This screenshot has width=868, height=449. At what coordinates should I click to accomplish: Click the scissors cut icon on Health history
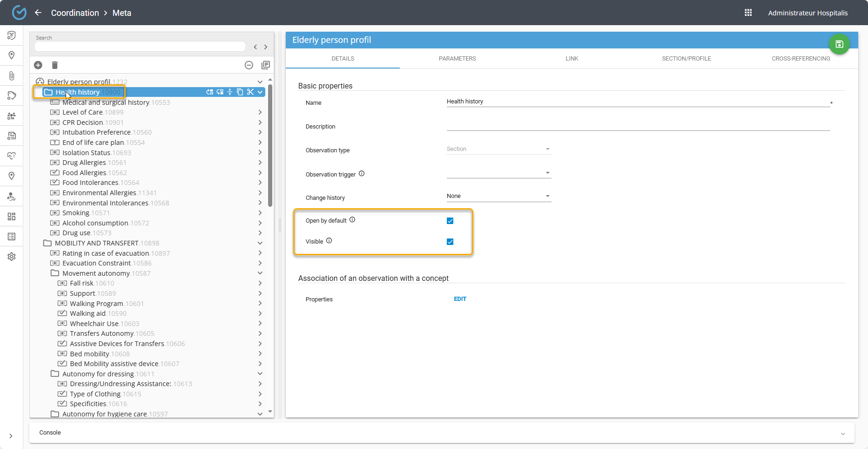pyautogui.click(x=250, y=92)
